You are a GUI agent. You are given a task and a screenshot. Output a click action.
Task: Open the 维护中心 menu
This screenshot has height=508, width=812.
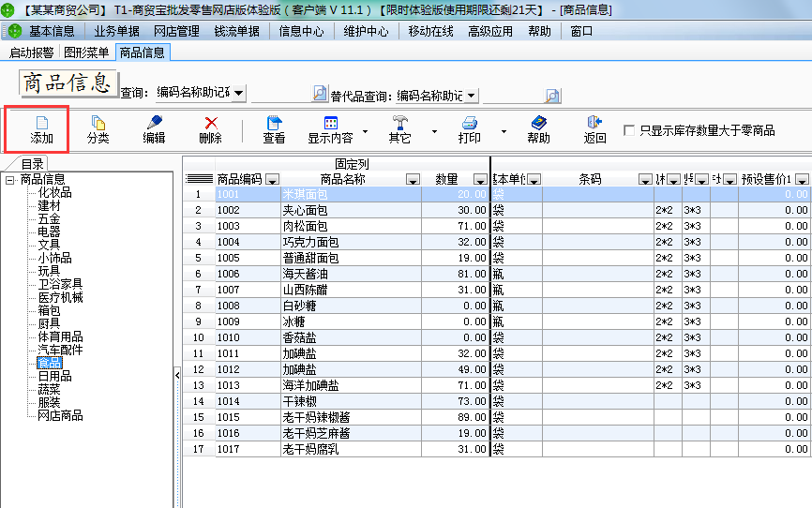(366, 32)
